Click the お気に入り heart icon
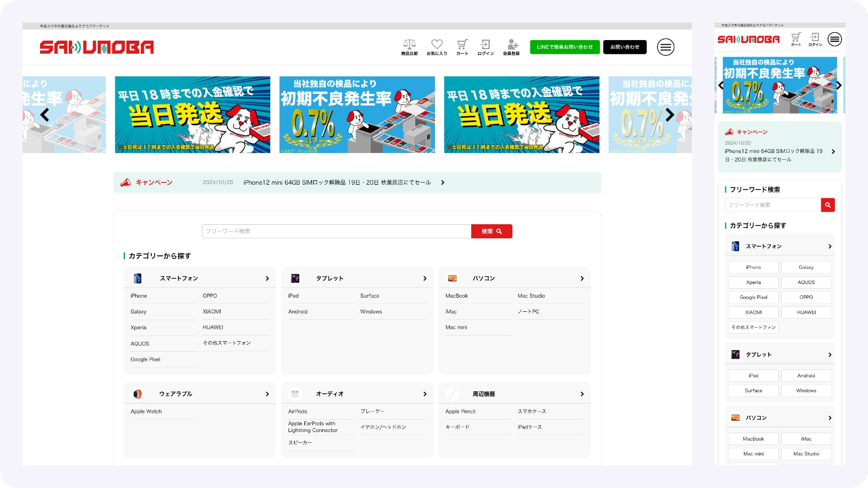This screenshot has height=488, width=868. (x=437, y=47)
